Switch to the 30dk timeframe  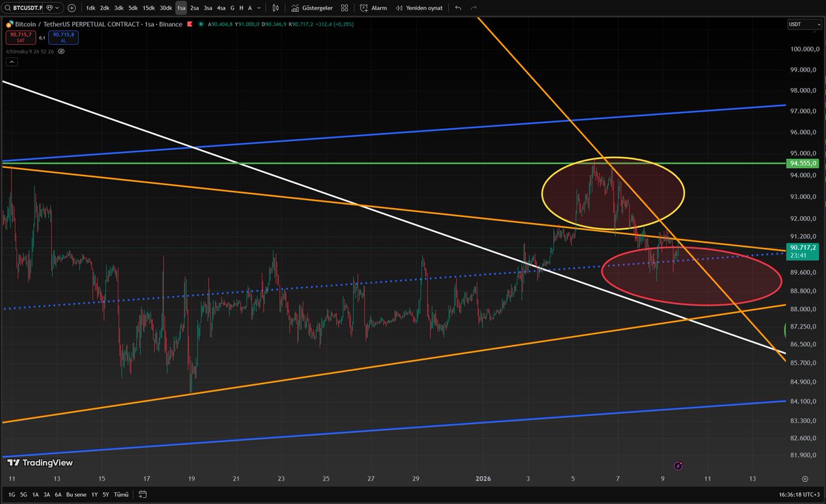(x=166, y=8)
